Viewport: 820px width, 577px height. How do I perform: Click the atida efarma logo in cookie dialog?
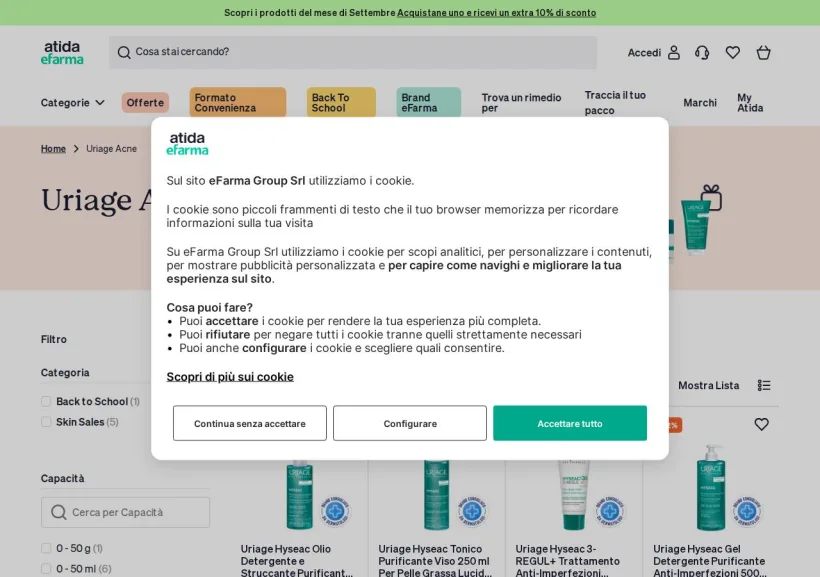[187, 144]
